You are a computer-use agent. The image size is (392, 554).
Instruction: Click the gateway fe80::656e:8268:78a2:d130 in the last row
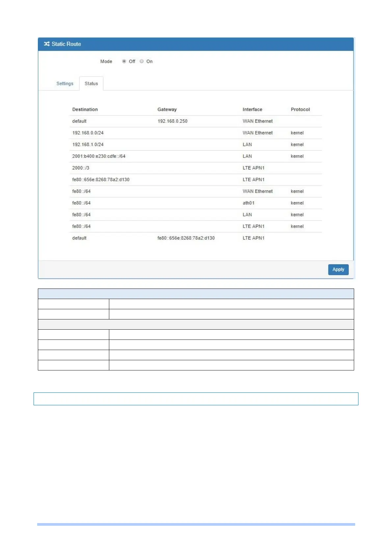(186, 238)
